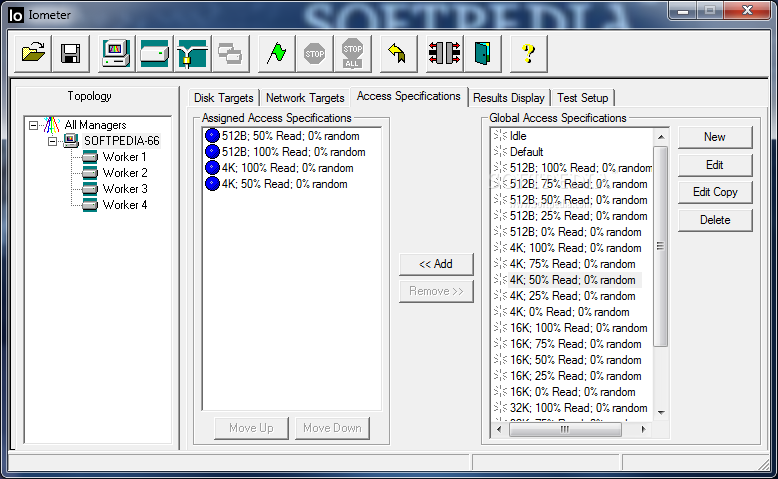778x479 pixels.
Task: Click global list horizontal scrollbar thumb
Action: pos(565,429)
